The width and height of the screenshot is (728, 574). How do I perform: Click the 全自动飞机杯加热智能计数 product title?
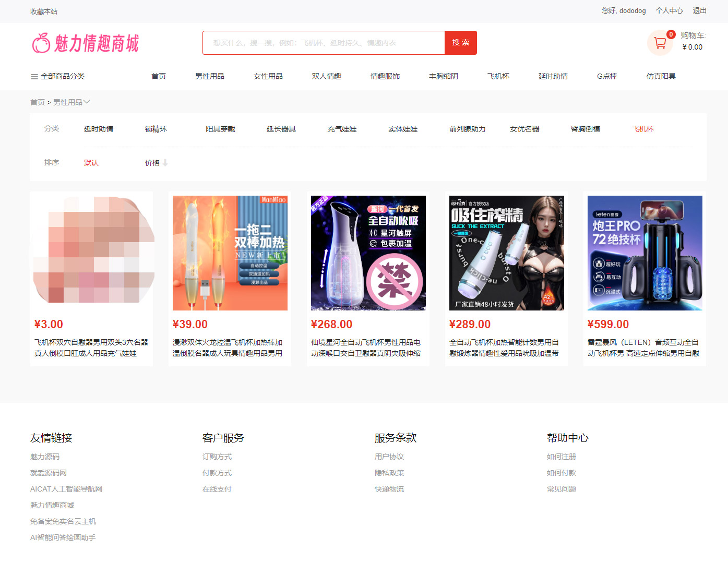point(504,348)
